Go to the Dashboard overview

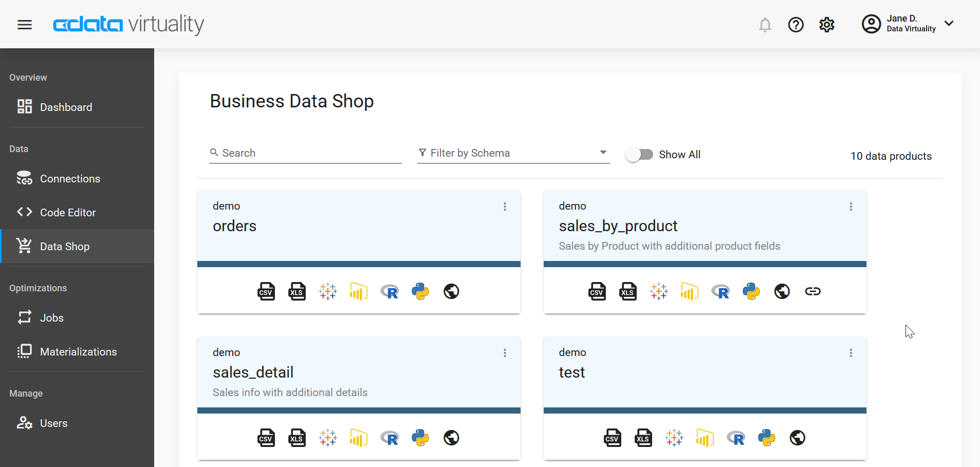click(66, 107)
